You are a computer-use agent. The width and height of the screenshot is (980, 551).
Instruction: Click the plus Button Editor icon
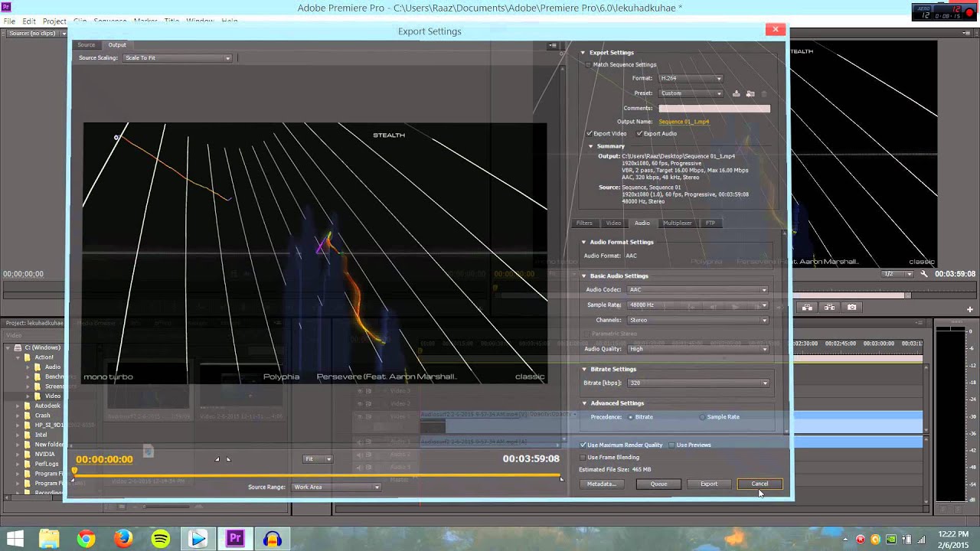(x=970, y=309)
